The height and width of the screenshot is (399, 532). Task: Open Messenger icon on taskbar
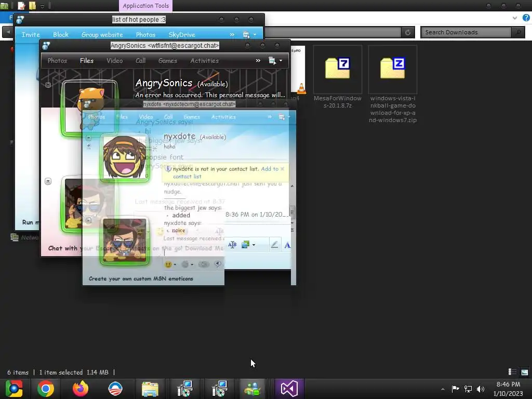252,389
